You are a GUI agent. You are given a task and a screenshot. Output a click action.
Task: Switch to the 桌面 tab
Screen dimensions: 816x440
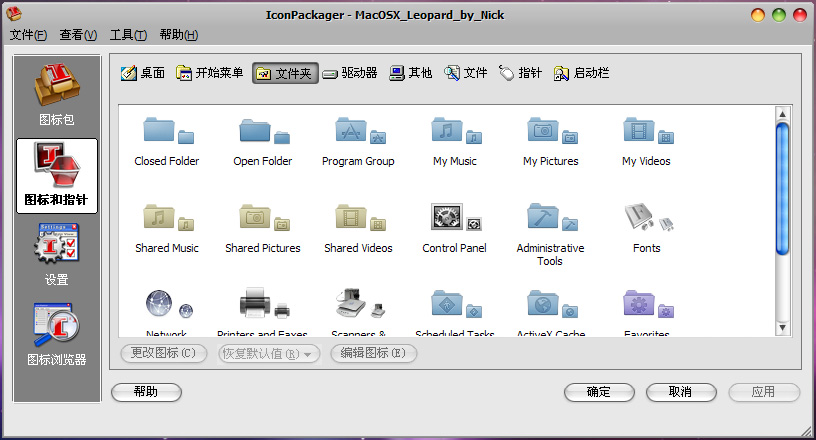point(143,73)
